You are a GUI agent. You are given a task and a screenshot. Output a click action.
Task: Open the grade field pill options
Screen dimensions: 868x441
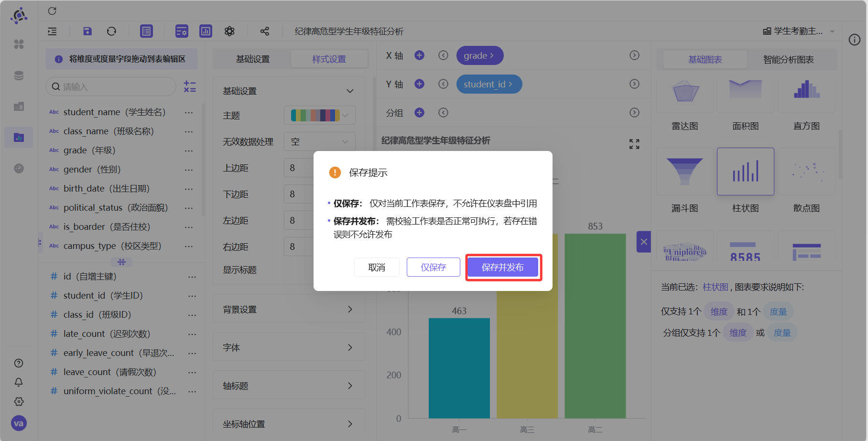tap(480, 55)
